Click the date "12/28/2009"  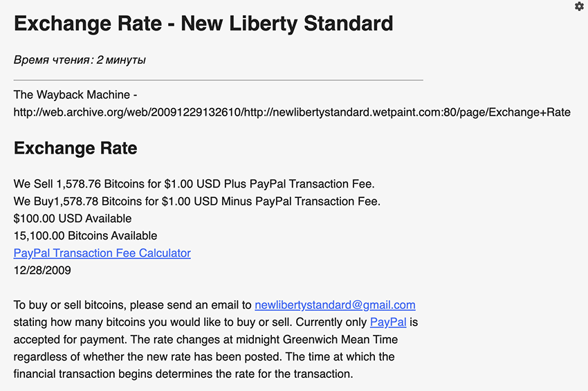pyautogui.click(x=42, y=271)
